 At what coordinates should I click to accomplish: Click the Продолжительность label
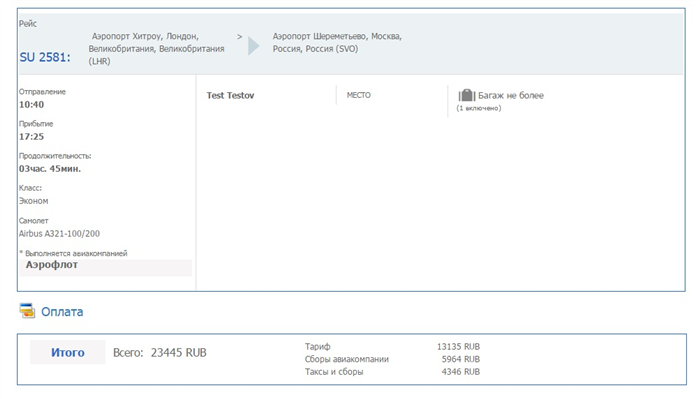[x=55, y=156]
